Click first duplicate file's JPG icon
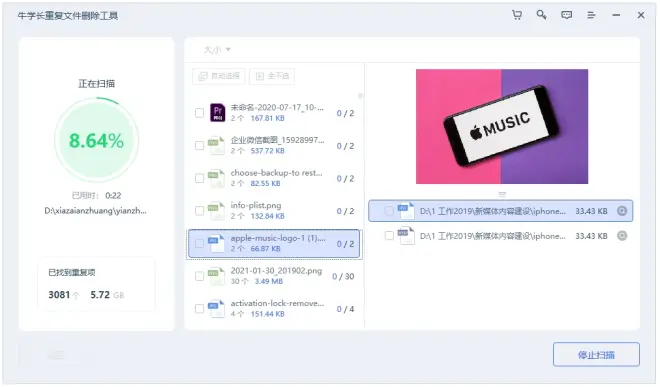The width and height of the screenshot is (660, 387). tap(406, 211)
